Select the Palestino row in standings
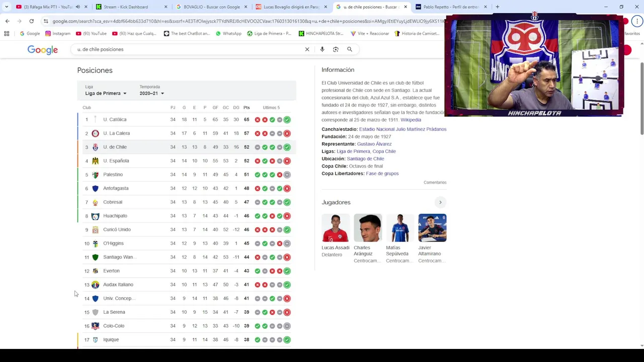The image size is (644, 362). [187, 174]
